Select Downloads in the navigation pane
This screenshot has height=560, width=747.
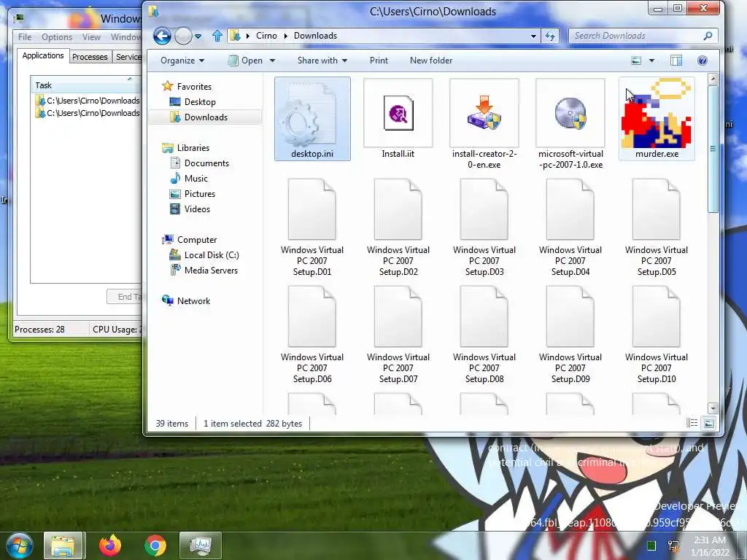click(x=198, y=117)
